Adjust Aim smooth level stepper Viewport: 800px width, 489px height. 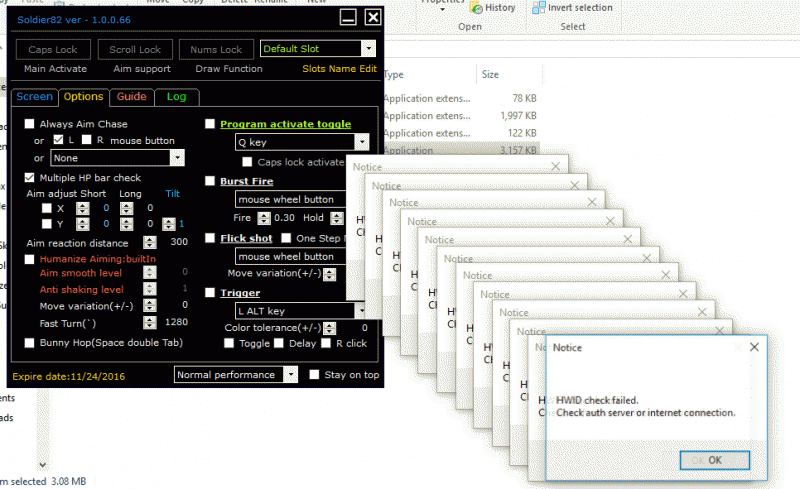149,273
